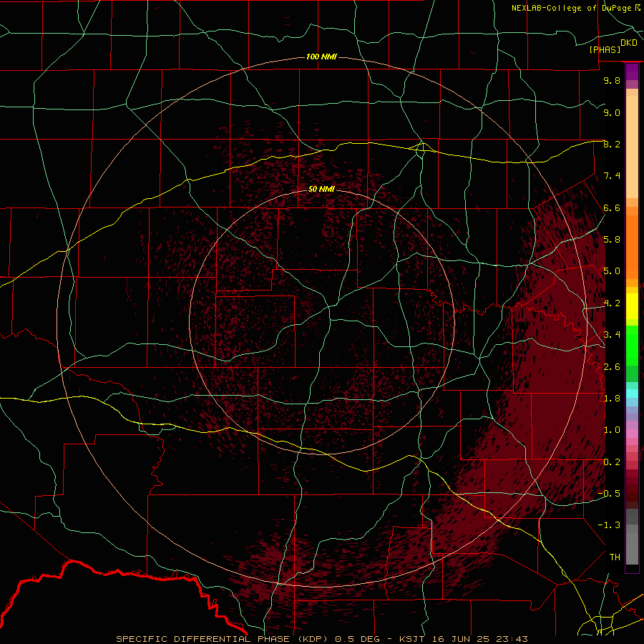Pick the gray segment of the color bar

(x=632, y=545)
